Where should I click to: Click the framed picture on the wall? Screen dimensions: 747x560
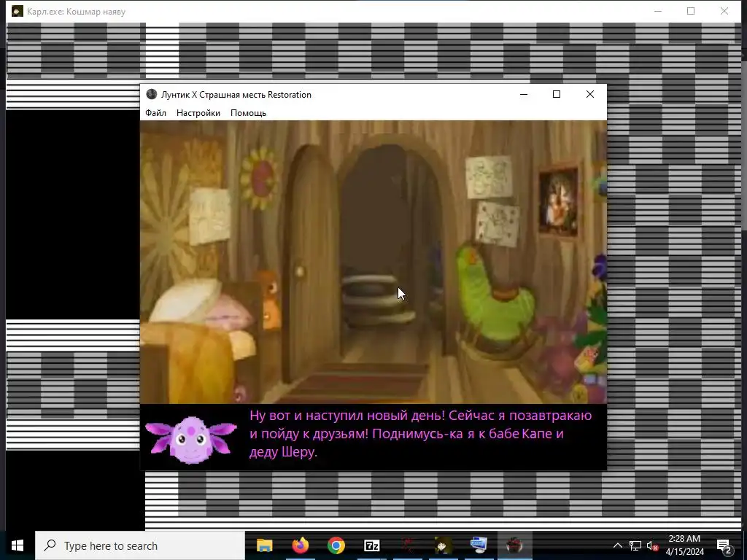tap(558, 199)
